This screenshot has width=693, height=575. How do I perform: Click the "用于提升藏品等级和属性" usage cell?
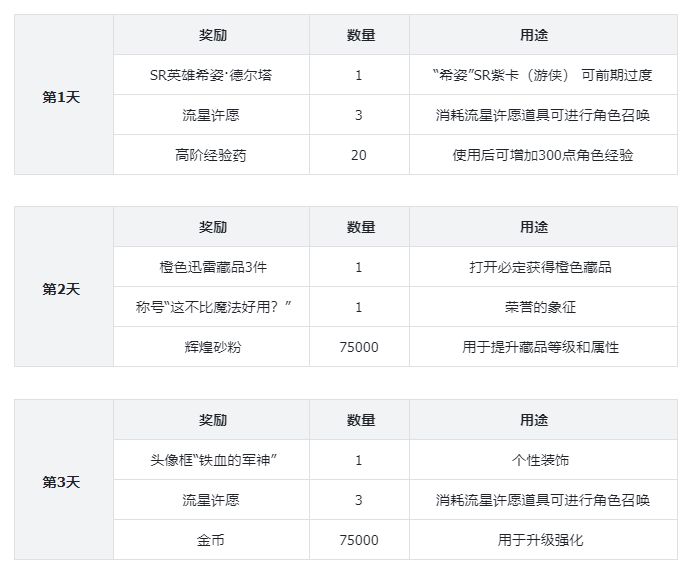coord(540,347)
